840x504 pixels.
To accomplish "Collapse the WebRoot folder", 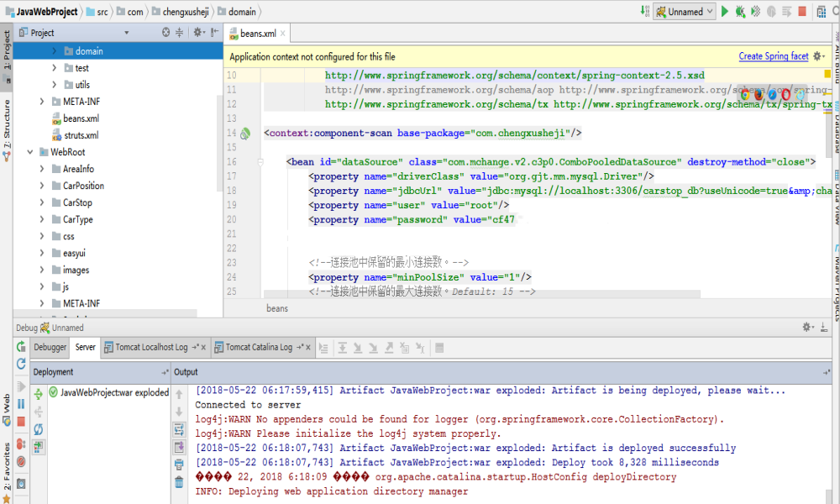I will tap(30, 152).
